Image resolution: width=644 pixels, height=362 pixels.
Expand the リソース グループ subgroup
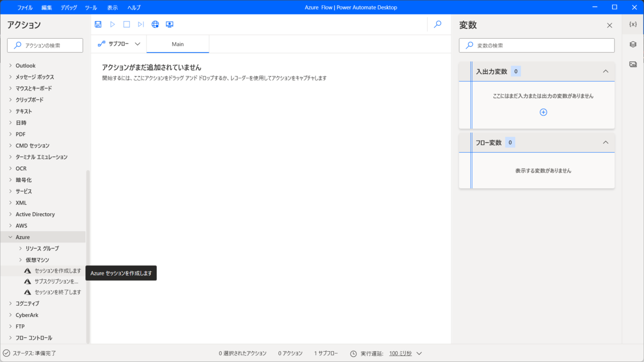click(x=20, y=248)
